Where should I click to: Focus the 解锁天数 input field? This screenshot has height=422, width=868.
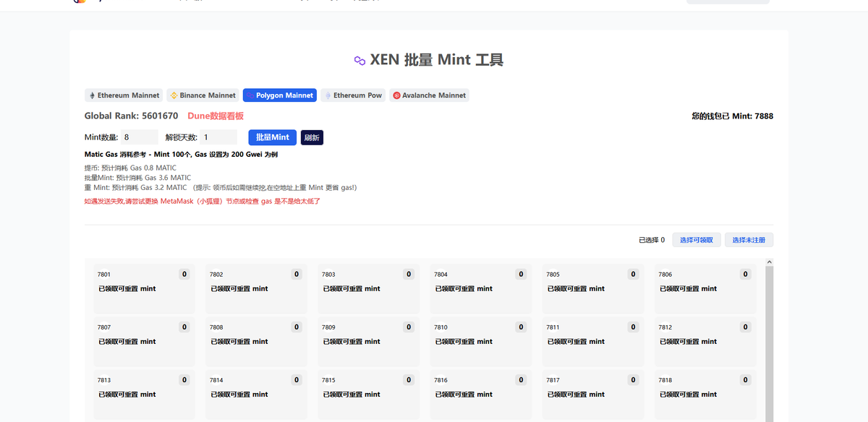pyautogui.click(x=218, y=137)
